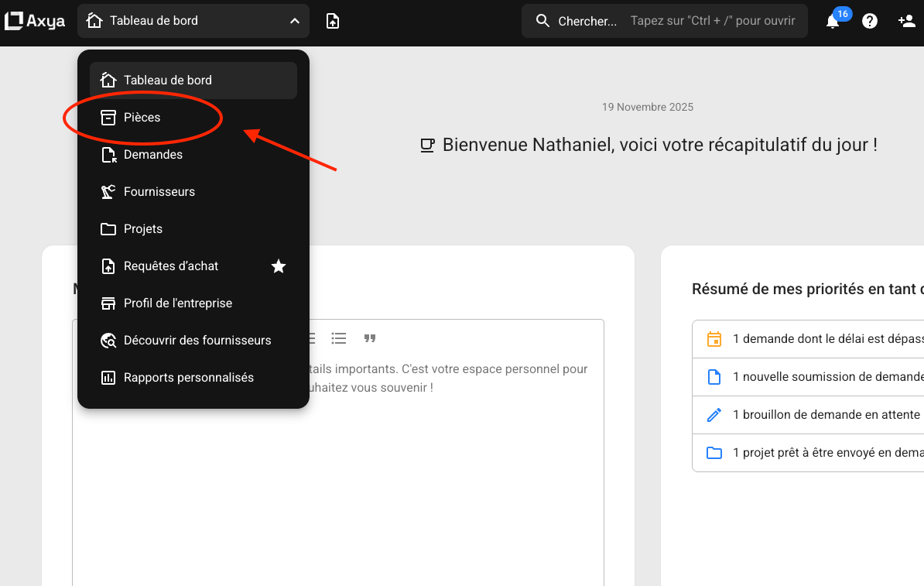Click the magnifier search icon

click(x=543, y=21)
